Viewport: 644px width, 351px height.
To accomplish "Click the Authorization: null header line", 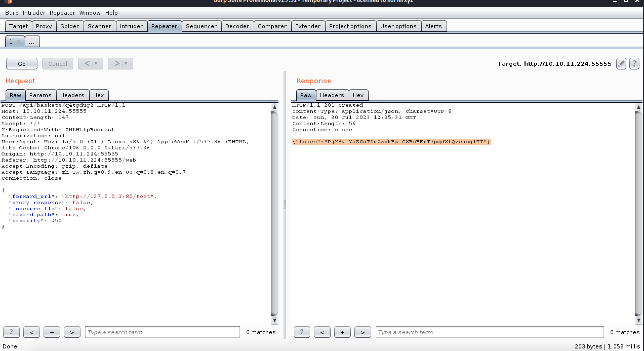I will 35,136.
